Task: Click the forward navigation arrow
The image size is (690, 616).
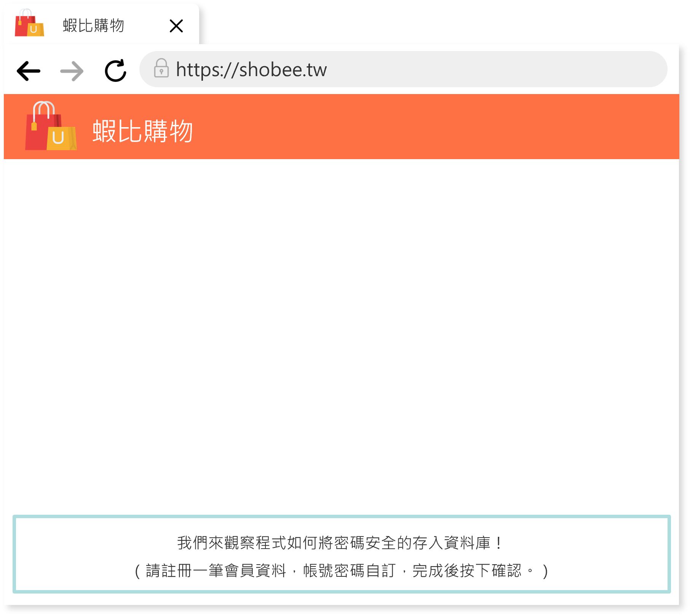Action: pos(72,71)
